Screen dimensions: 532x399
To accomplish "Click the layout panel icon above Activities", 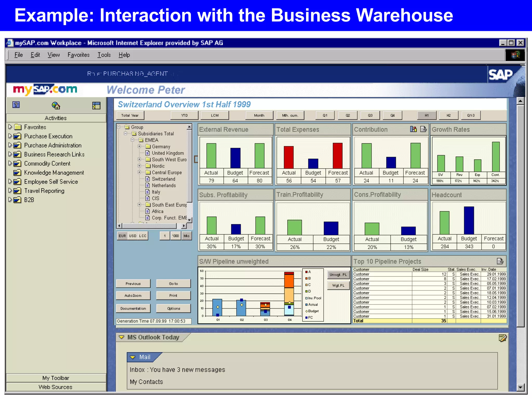I will pyautogui.click(x=96, y=105).
